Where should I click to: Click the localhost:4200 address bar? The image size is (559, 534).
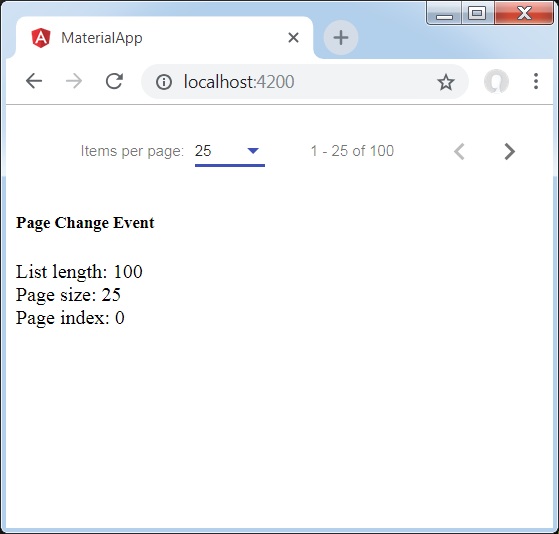pyautogui.click(x=304, y=82)
